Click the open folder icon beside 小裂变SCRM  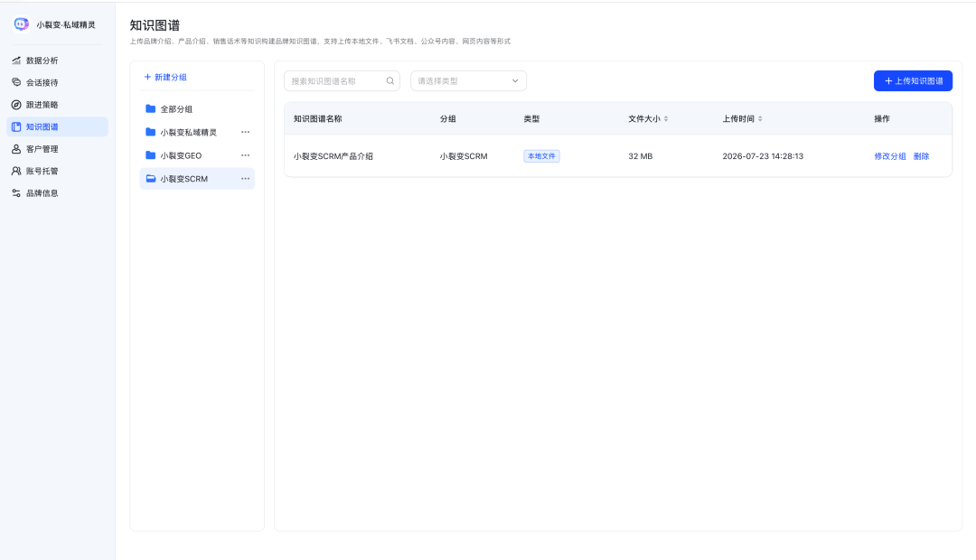click(151, 179)
